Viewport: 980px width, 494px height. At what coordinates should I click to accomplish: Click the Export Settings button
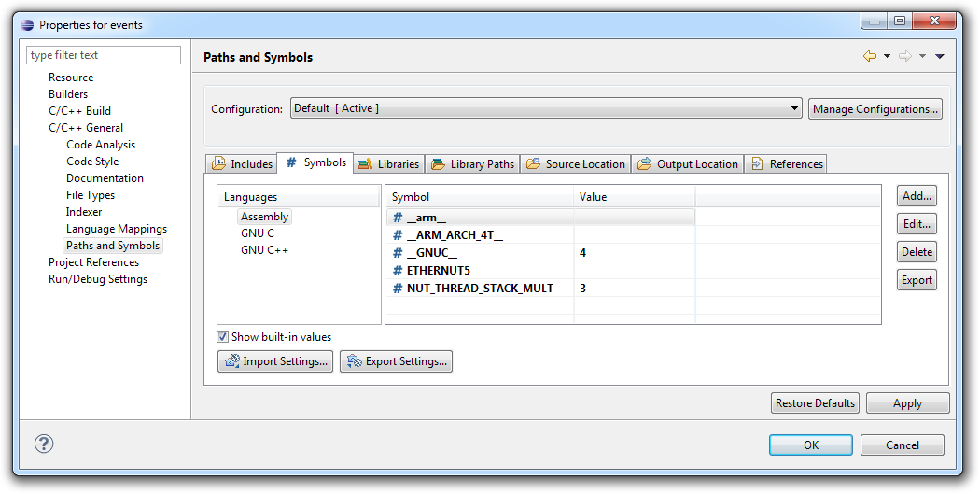click(x=396, y=361)
